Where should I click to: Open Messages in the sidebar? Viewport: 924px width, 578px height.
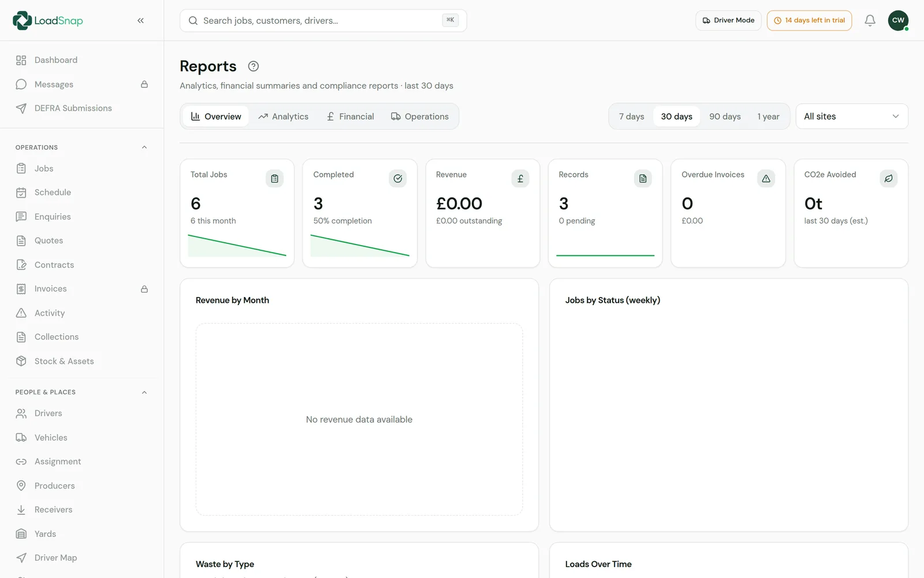pyautogui.click(x=81, y=84)
